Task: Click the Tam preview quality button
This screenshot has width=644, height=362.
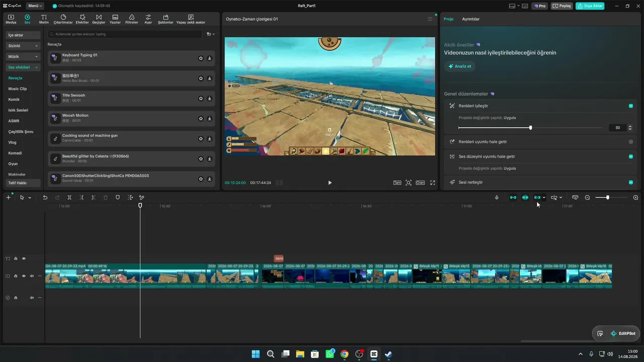Action: (397, 183)
